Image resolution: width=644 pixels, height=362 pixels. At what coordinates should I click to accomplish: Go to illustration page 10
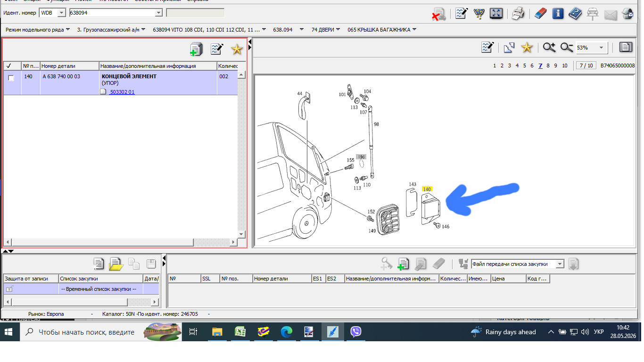pyautogui.click(x=565, y=66)
